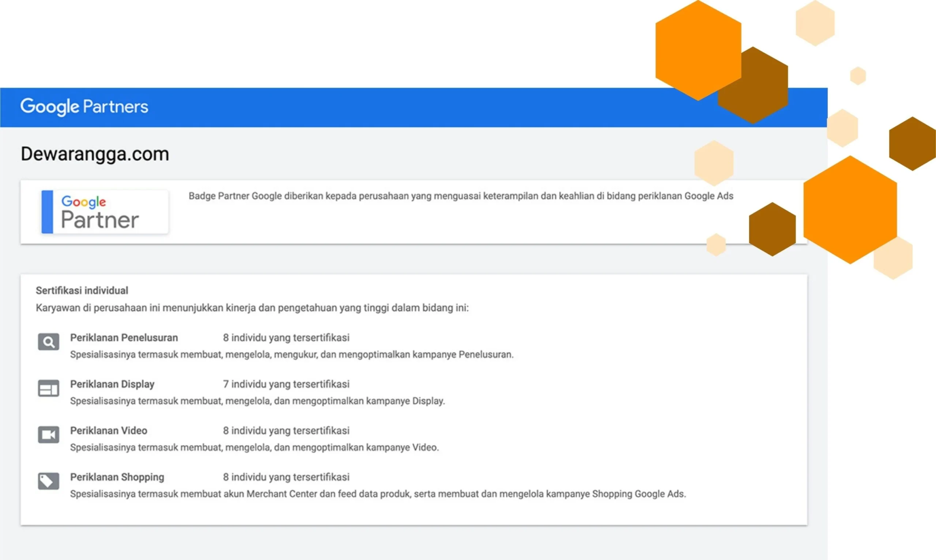936x560 pixels.
Task: Click the Periklanan Video heading
Action: tap(109, 431)
